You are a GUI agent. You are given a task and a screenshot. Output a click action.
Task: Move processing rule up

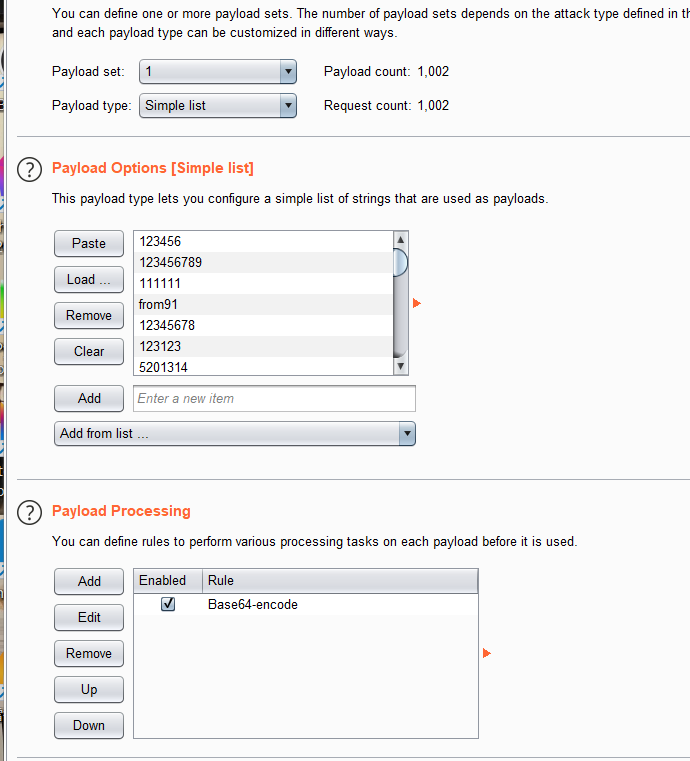[x=89, y=689]
